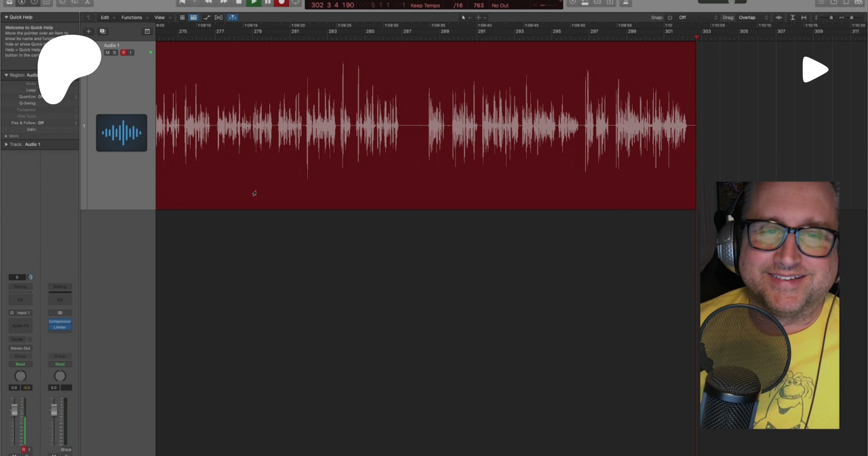Click the stereo link icon on output strip
868x456 pixels.
click(60, 313)
